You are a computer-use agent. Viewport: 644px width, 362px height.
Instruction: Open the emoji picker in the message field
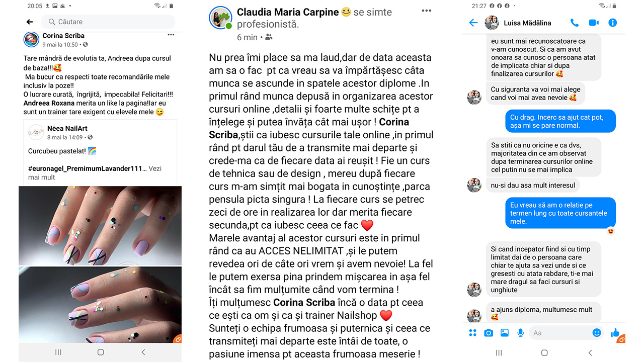click(597, 333)
